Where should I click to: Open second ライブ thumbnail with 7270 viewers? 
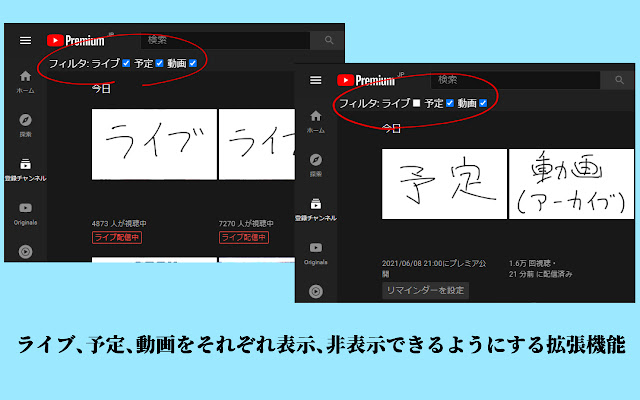[x=257, y=144]
